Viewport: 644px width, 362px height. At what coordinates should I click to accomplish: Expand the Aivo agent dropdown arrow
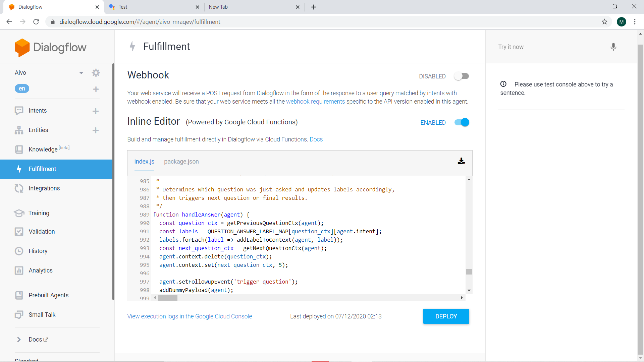tap(81, 73)
